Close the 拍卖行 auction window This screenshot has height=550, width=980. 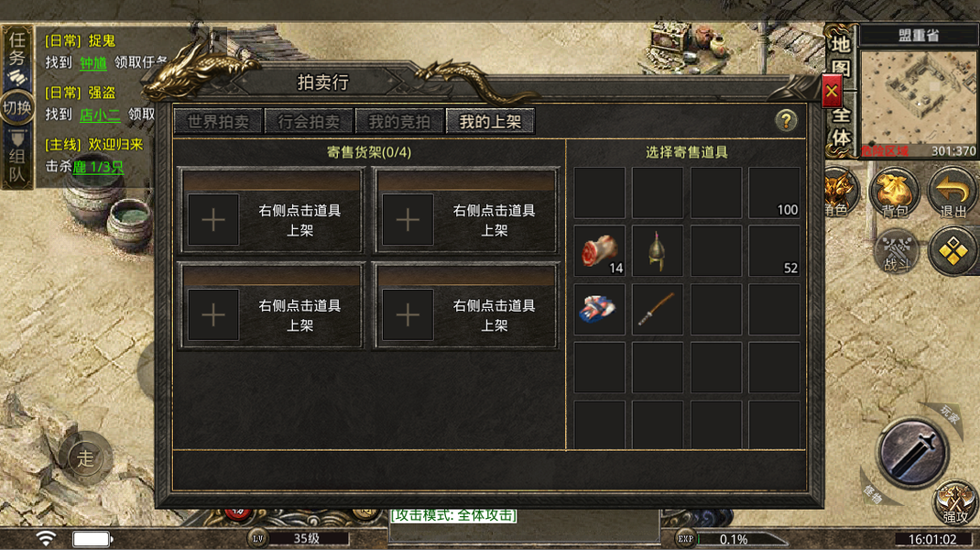832,92
